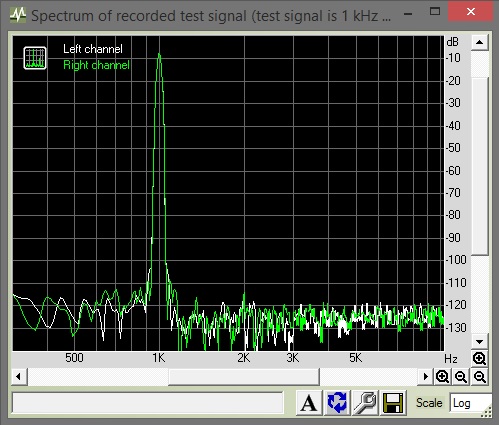Toggle Left channel trace in the legend

pos(93,49)
